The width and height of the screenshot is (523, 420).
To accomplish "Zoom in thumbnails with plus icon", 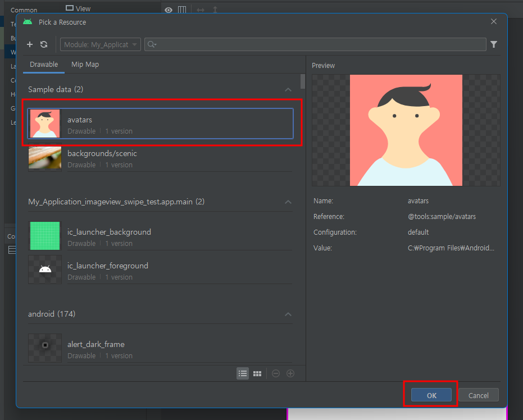I will (290, 373).
